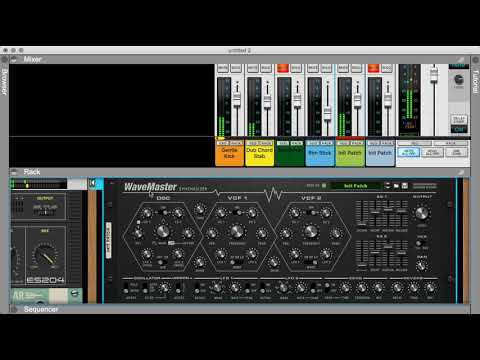Image resolution: width=480 pixels, height=360 pixels.
Task: Click the AR device at rack bottom
Action: tap(47, 296)
